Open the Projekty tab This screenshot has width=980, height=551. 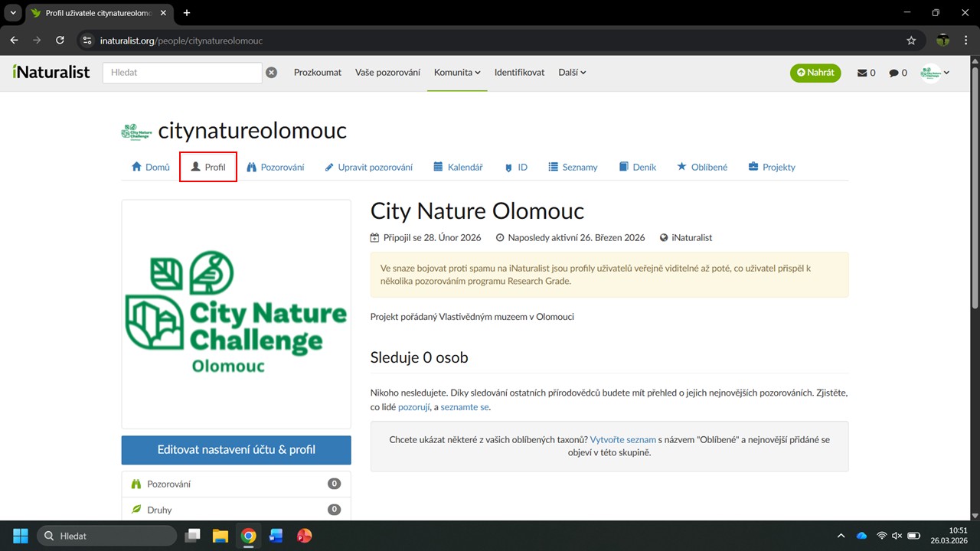click(772, 167)
